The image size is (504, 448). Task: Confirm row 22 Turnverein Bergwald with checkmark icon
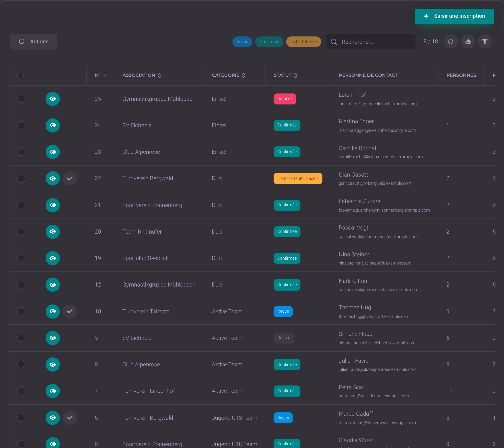[70, 178]
